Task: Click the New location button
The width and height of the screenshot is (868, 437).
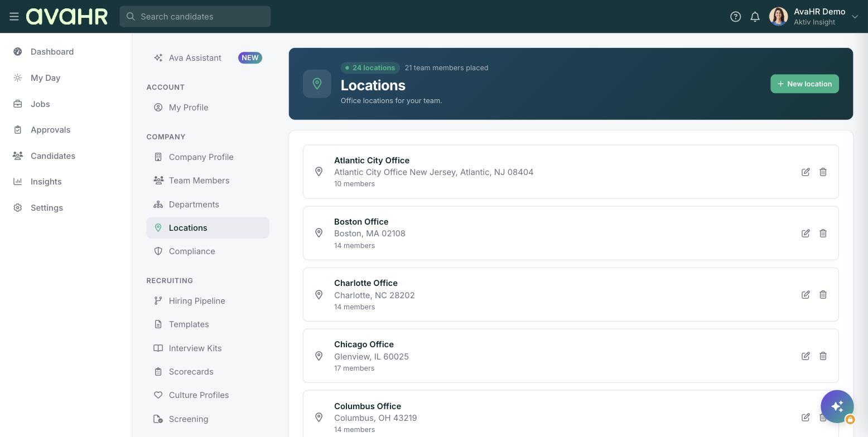Action: pos(804,84)
